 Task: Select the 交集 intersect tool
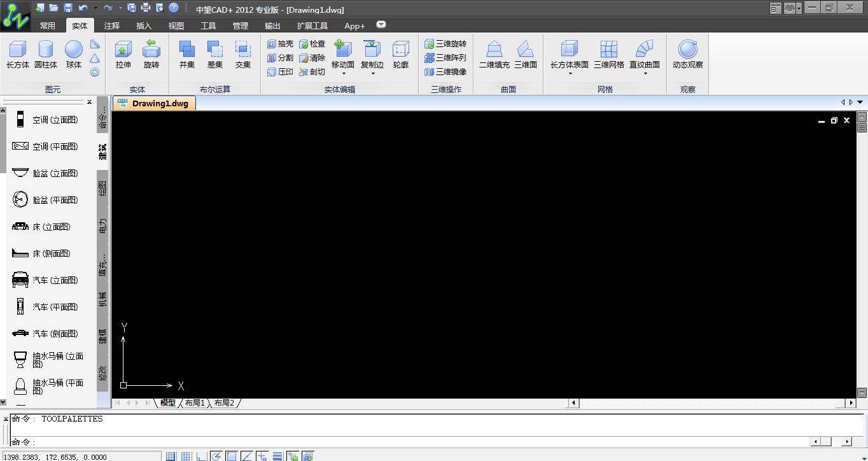point(242,55)
